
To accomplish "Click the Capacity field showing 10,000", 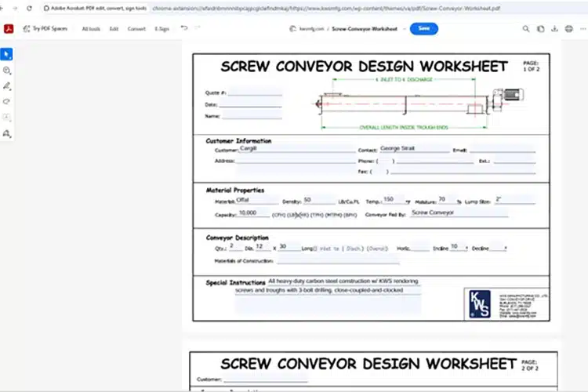I will (254, 213).
